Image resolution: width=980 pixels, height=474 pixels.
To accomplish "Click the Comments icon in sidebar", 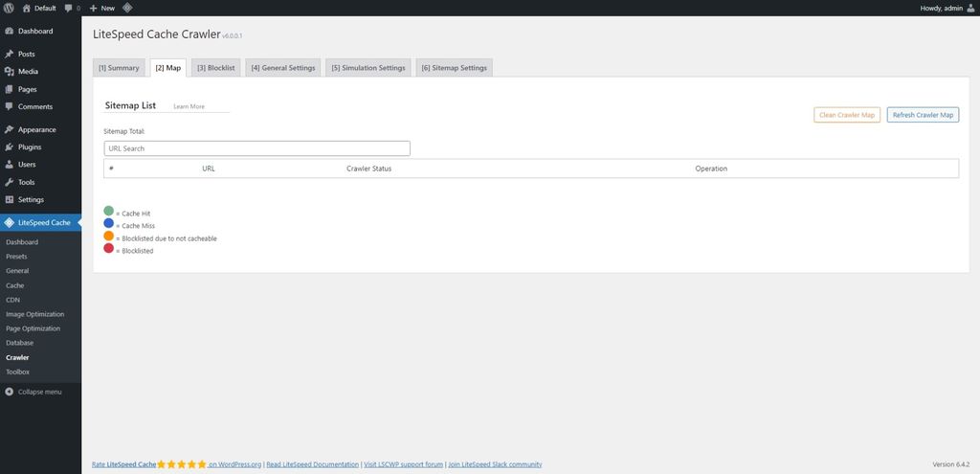I will pos(10,107).
